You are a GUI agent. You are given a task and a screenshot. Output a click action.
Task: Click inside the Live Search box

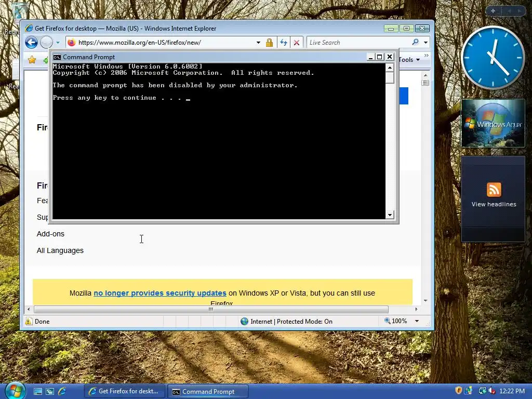358,43
